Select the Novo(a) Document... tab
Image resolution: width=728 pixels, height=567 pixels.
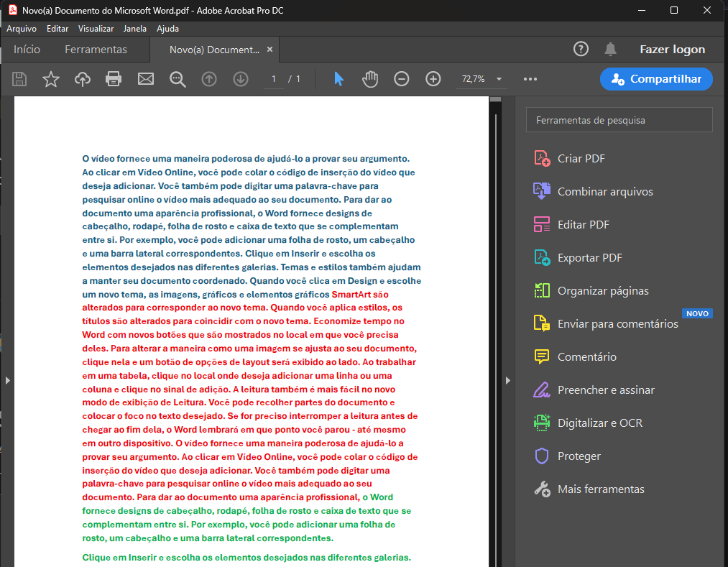point(214,50)
